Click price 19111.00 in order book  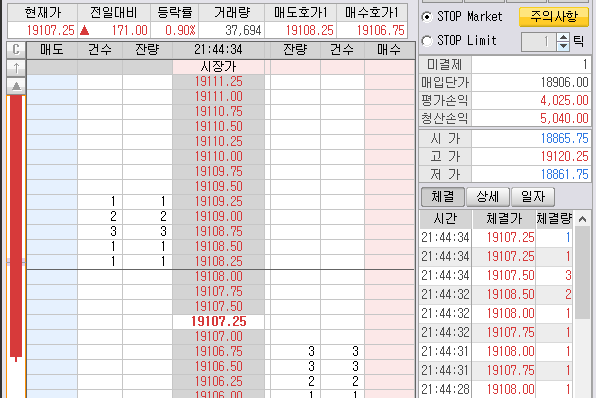pos(219,97)
